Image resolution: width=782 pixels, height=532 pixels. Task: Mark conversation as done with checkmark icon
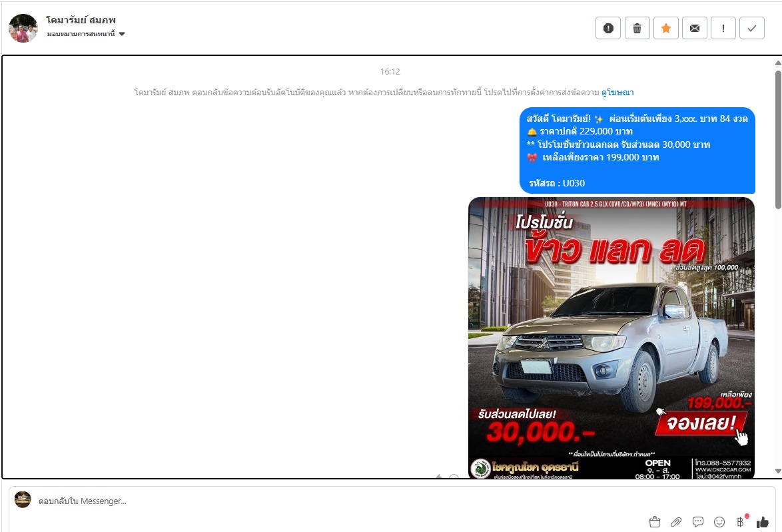(x=752, y=28)
